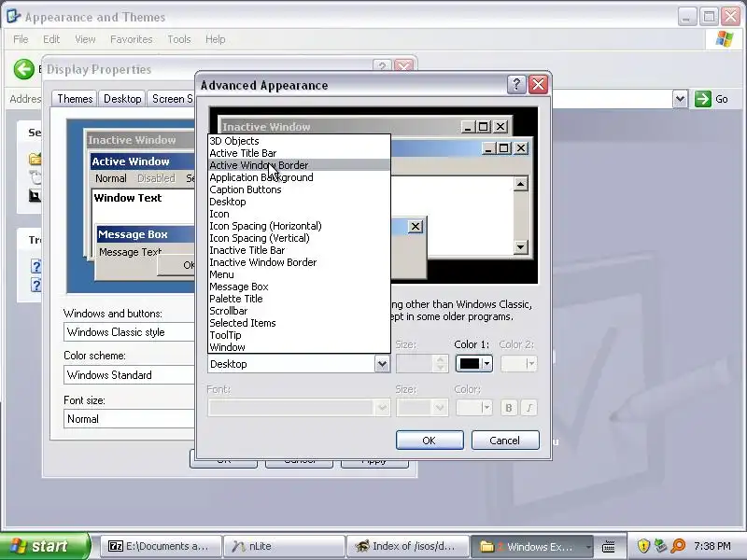Click the Windows flag logo icon

725,39
